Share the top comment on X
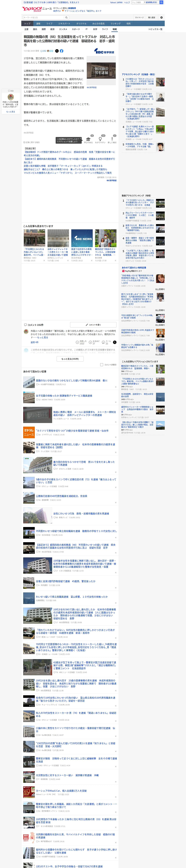This screenshot has height=868, width=186. point(114,342)
